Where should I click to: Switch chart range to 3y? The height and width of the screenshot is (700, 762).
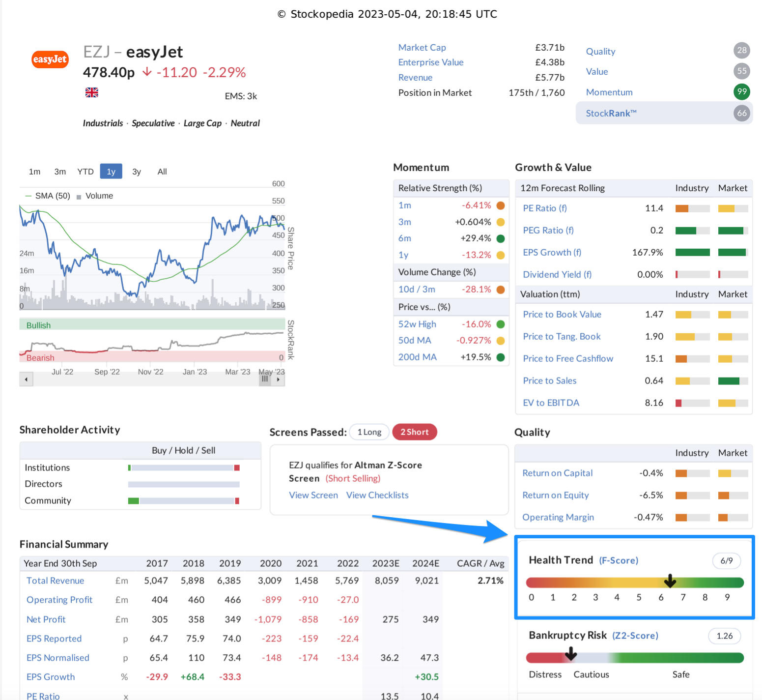[137, 172]
